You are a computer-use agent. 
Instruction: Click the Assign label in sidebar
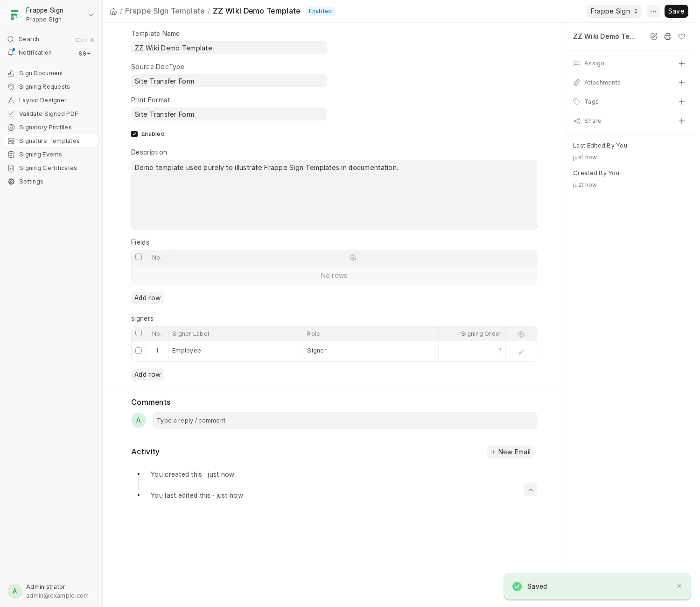(x=594, y=64)
